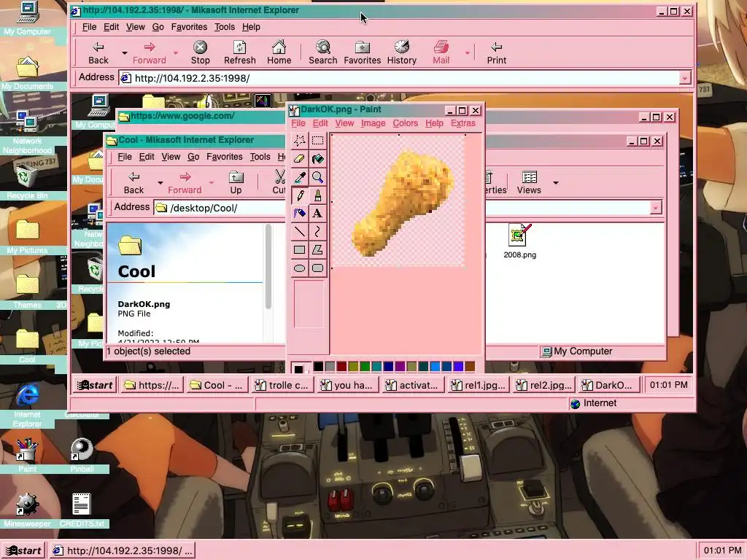Image resolution: width=747 pixels, height=560 pixels.
Task: Choose the Curve tool in Paint
Action: [318, 231]
